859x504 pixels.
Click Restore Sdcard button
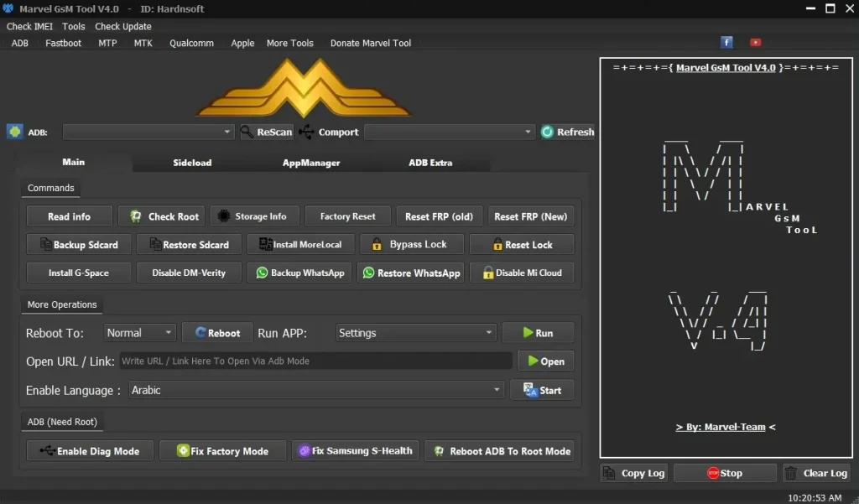tap(189, 244)
